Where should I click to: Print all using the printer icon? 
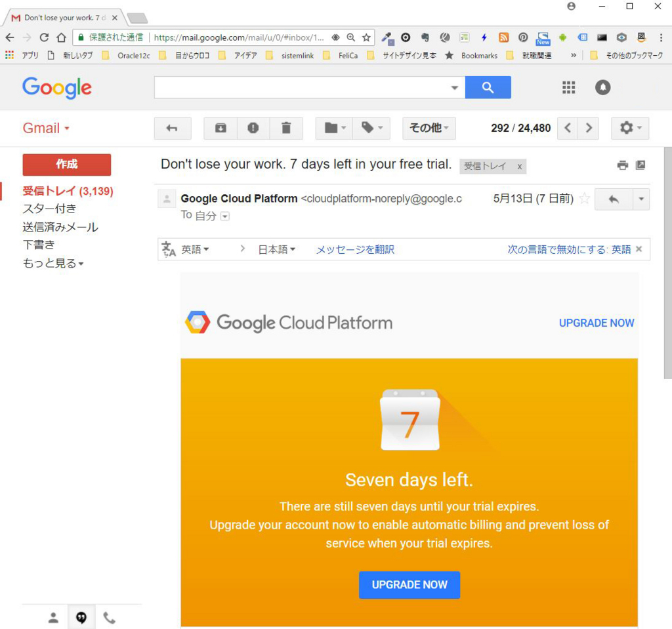(x=623, y=165)
